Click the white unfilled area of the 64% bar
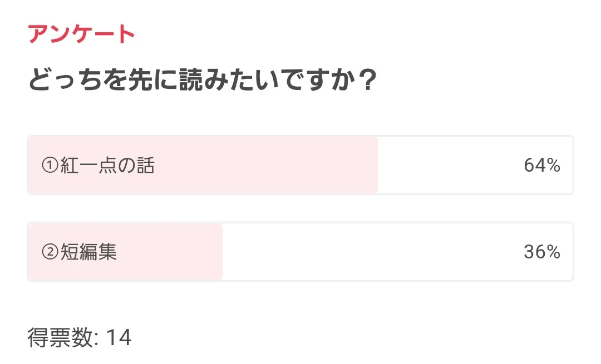This screenshot has height=364, width=601. 445,166
